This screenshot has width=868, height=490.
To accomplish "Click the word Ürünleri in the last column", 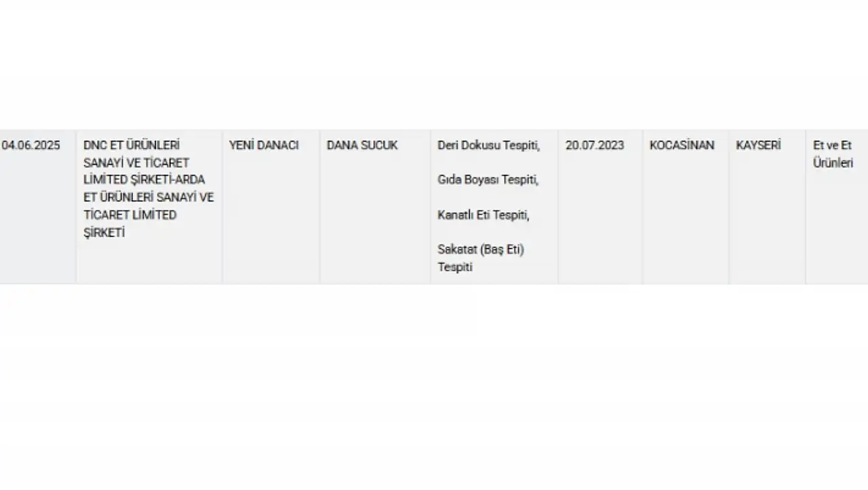I will [833, 163].
